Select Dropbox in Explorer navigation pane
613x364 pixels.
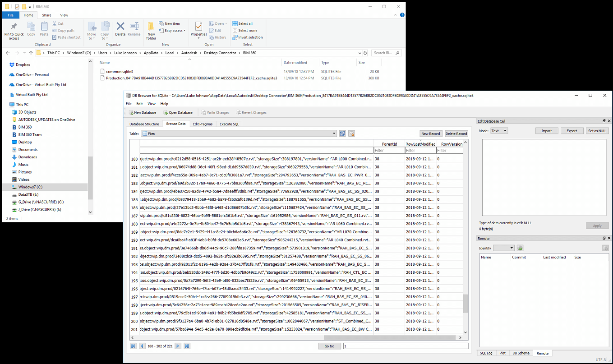(x=19, y=65)
